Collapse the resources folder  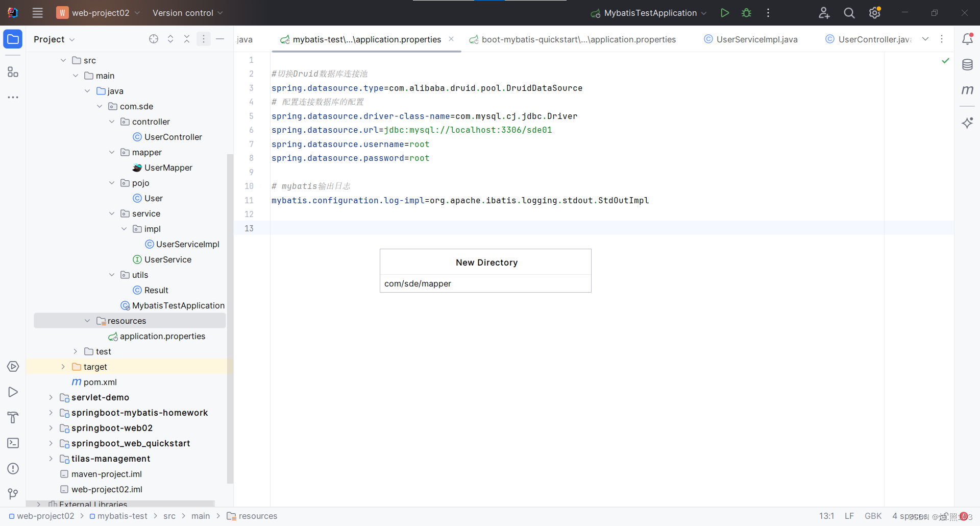point(87,321)
